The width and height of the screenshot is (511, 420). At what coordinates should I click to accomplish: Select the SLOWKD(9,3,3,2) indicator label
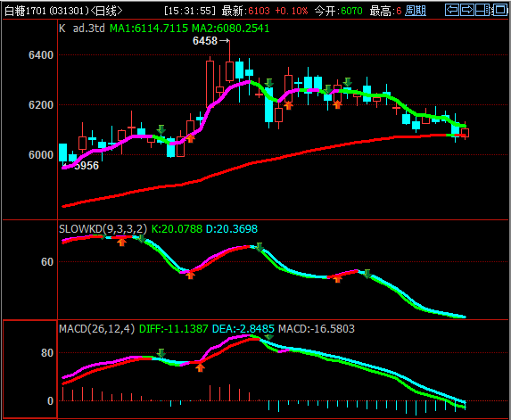click(103, 229)
